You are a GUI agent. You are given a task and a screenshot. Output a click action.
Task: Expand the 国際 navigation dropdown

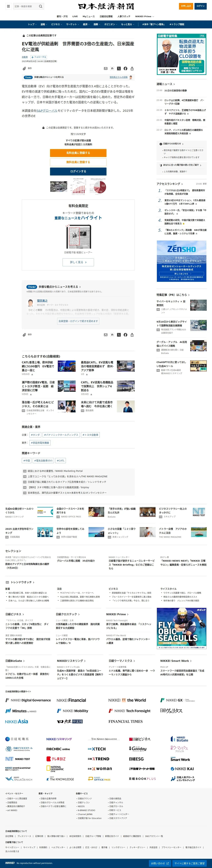click(97, 24)
